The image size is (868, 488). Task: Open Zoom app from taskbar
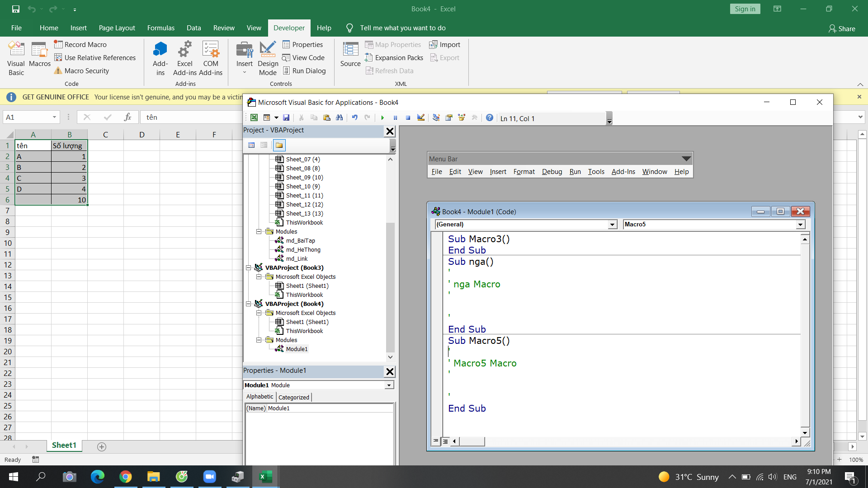pos(209,477)
